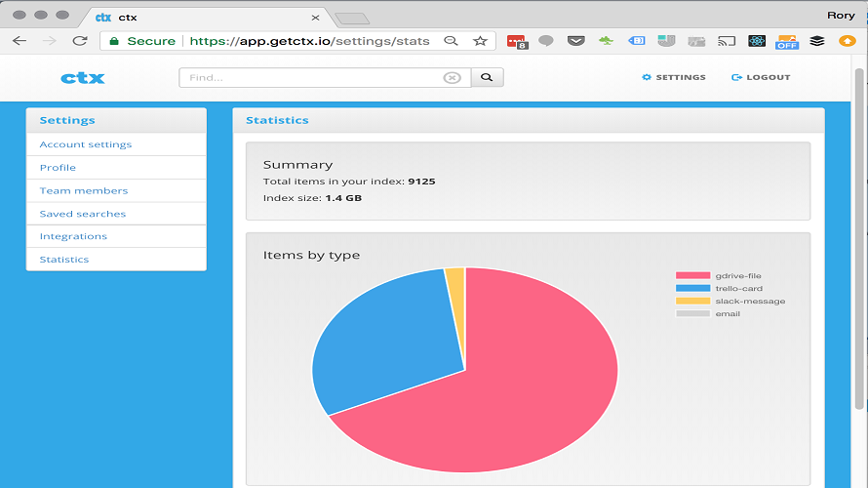Toggle trello-card legend swatch
Screen dimensions: 868x488
[692, 288]
